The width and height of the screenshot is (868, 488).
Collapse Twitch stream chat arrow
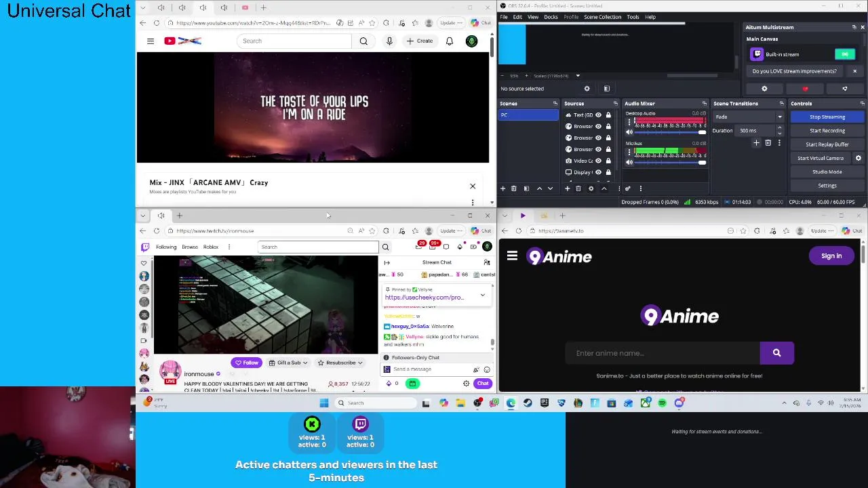[x=387, y=262]
